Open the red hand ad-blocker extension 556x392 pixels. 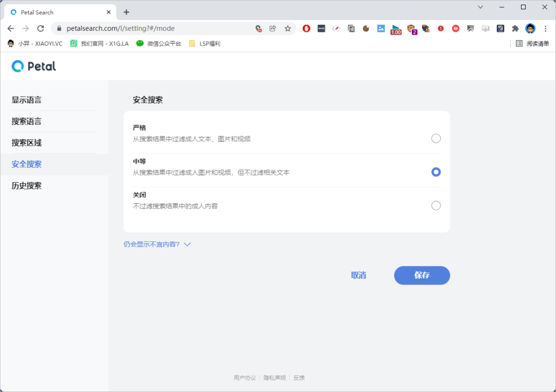click(306, 28)
